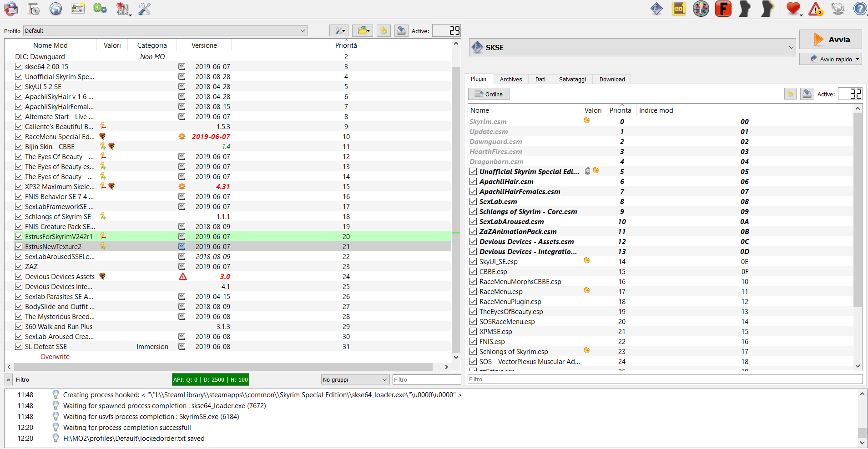Click the Ordina sort button
This screenshot has height=449, width=868.
tap(489, 94)
